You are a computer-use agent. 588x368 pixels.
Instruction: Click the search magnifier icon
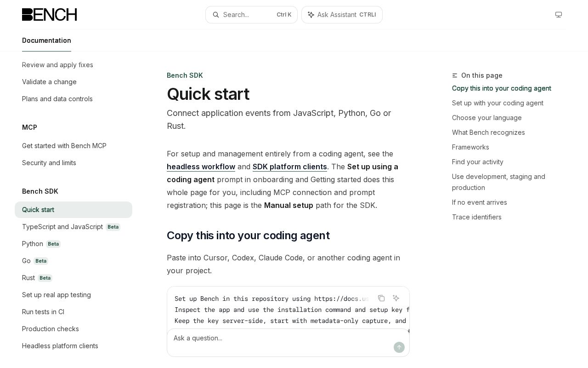tap(216, 15)
